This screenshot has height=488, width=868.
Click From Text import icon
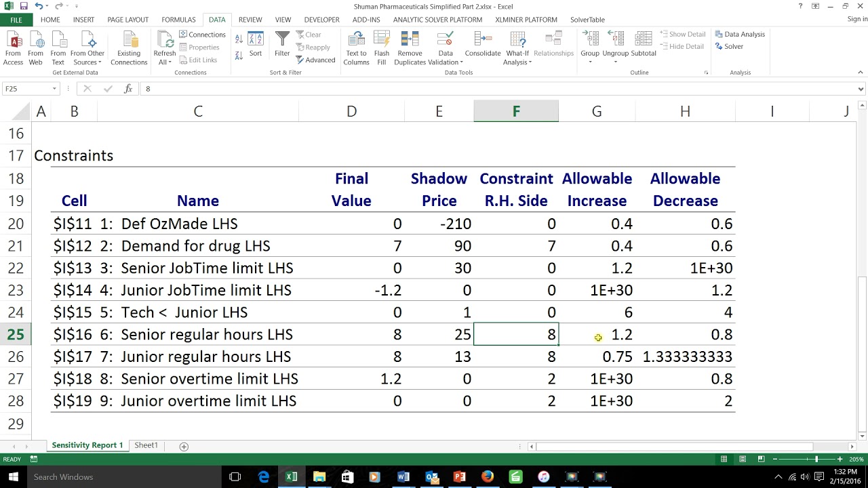coord(58,48)
